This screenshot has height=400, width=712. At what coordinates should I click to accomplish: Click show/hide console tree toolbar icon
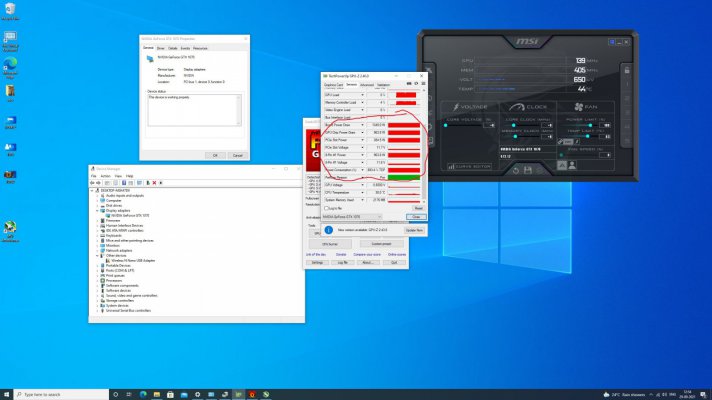pos(107,183)
